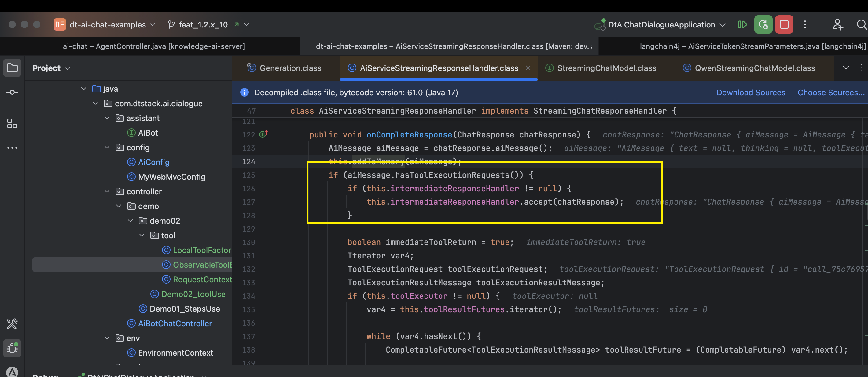Collapse the demo02 package
The image size is (868, 377).
point(131,220)
